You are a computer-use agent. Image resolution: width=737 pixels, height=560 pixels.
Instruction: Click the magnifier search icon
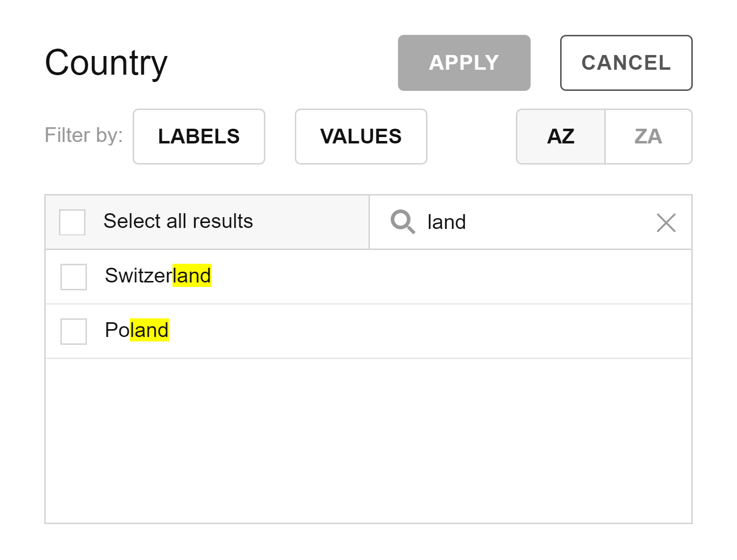coord(402,222)
